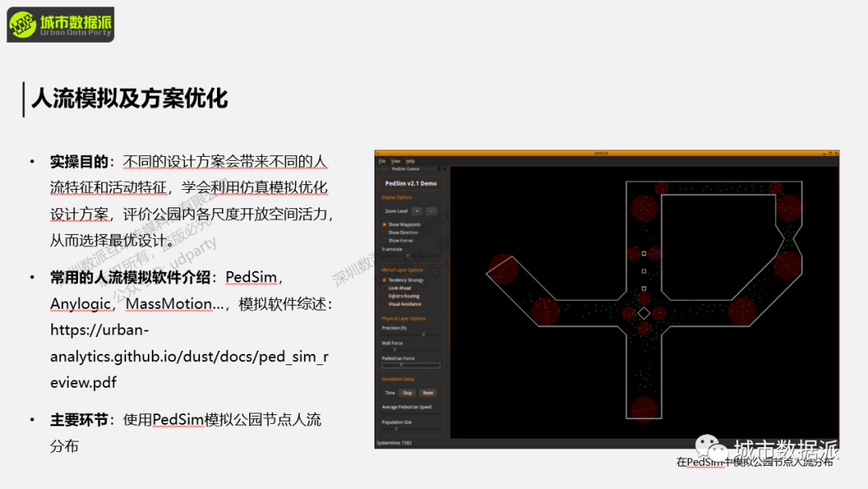Enable the Look Ahead option
The width and height of the screenshot is (868, 489).
[x=384, y=288]
